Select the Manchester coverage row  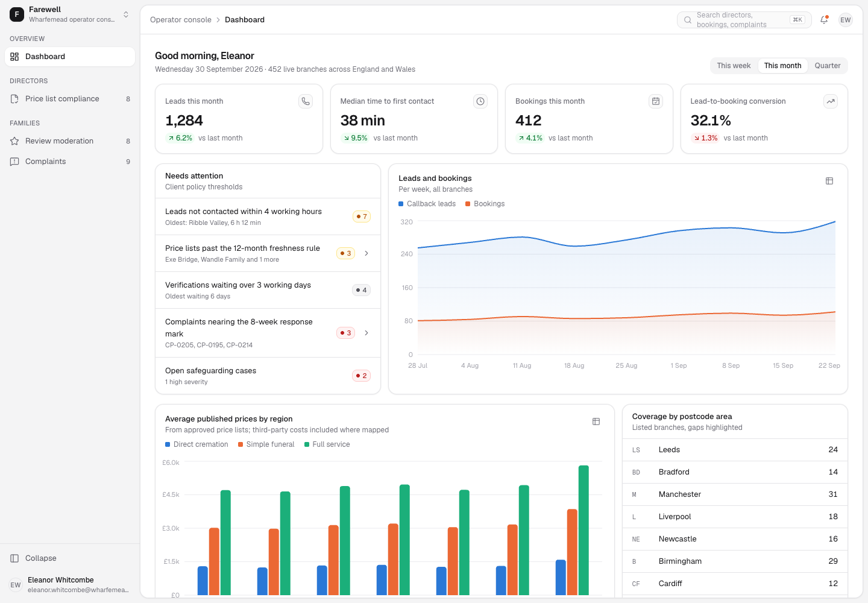point(735,494)
